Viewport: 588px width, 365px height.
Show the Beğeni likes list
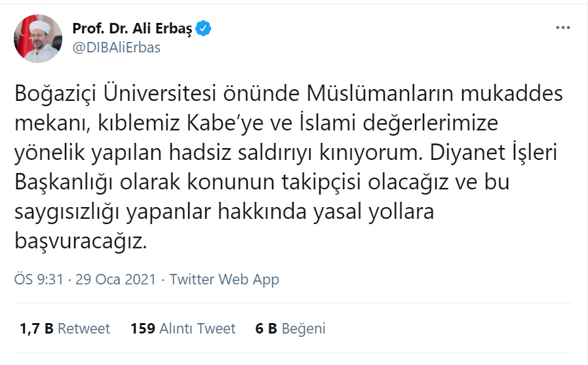(x=304, y=328)
